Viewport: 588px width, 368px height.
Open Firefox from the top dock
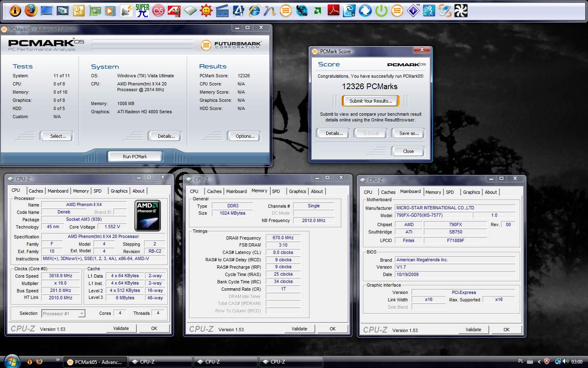(x=31, y=10)
